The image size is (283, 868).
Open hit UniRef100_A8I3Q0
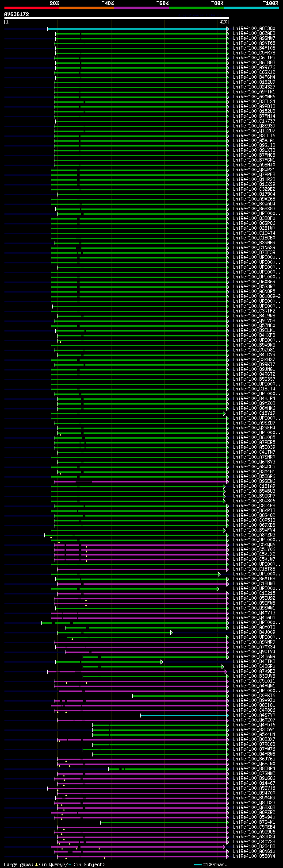point(254,29)
